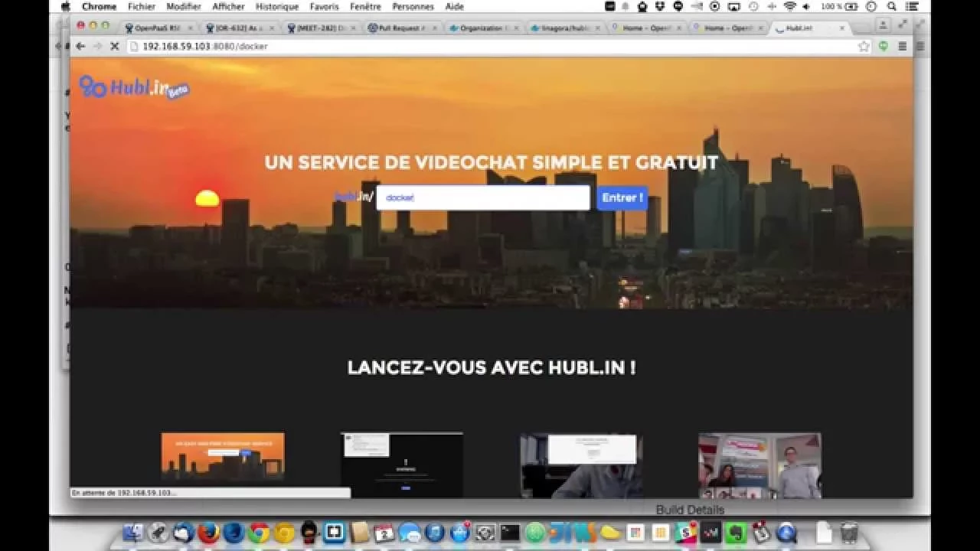Open Spotlight search in the menu bar
Viewport: 980px width, 551px height.
pos(892,6)
